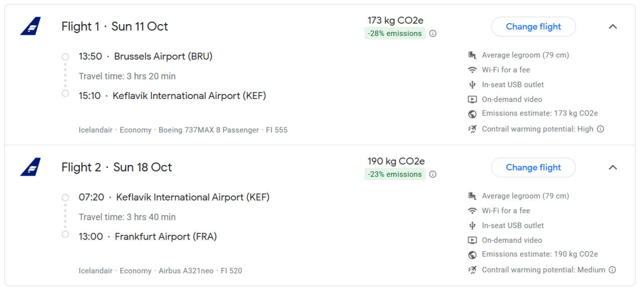Click the legroom seat icon for Flight 2

click(472, 196)
